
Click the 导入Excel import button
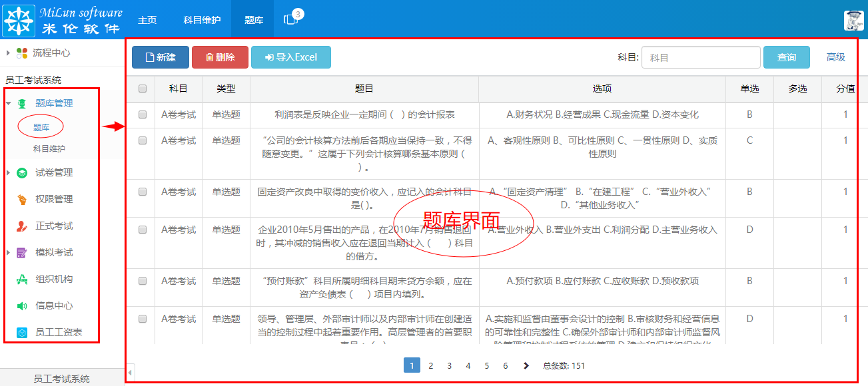coord(291,57)
